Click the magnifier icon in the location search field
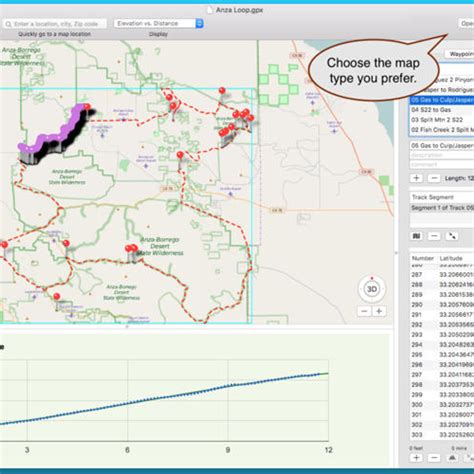 coord(8,24)
